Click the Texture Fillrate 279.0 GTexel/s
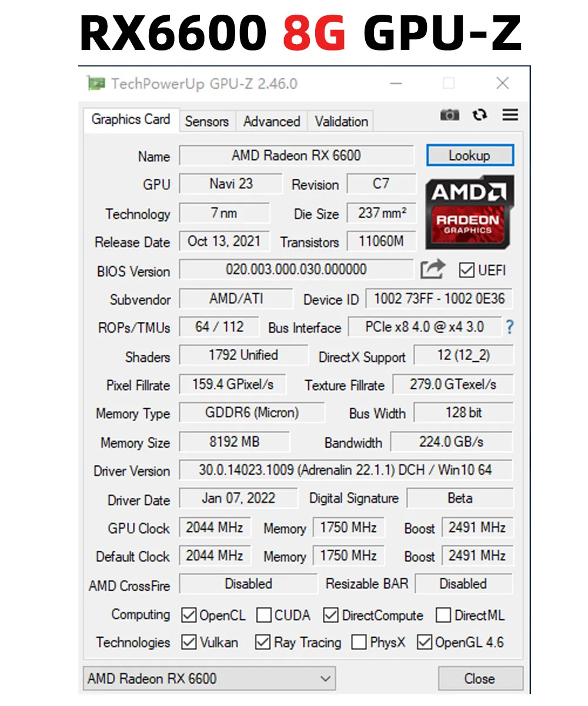 (x=453, y=385)
